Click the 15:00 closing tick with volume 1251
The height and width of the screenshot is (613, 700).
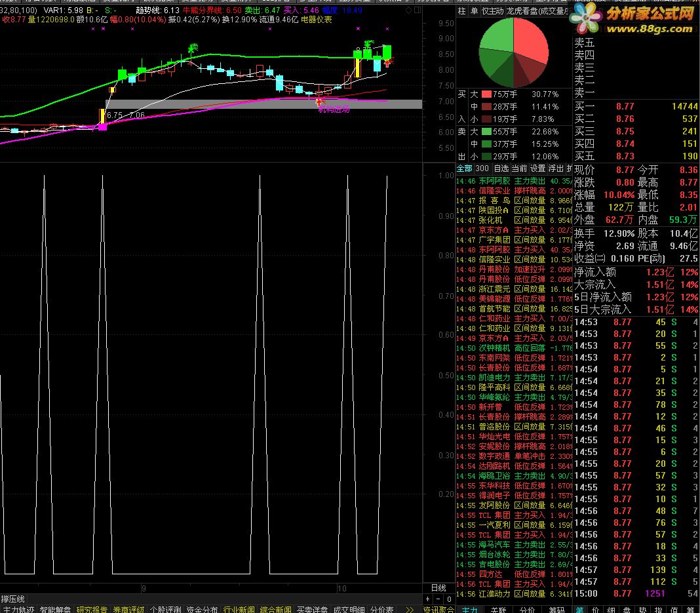636,593
